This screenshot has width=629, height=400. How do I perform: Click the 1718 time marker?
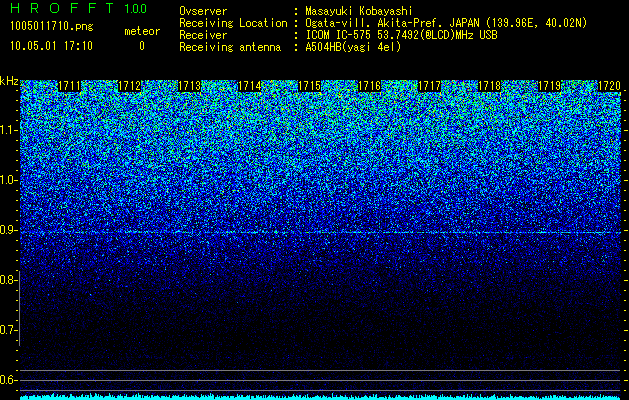489,86
